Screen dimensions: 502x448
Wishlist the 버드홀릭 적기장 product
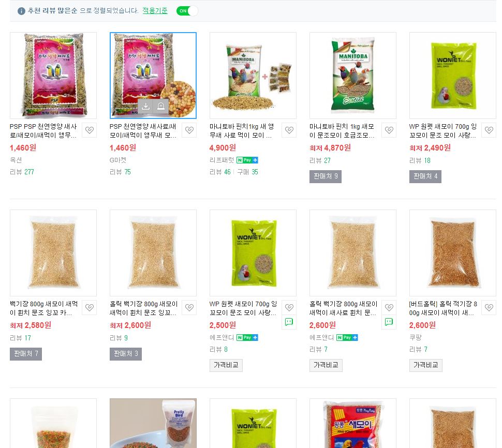tap(489, 307)
